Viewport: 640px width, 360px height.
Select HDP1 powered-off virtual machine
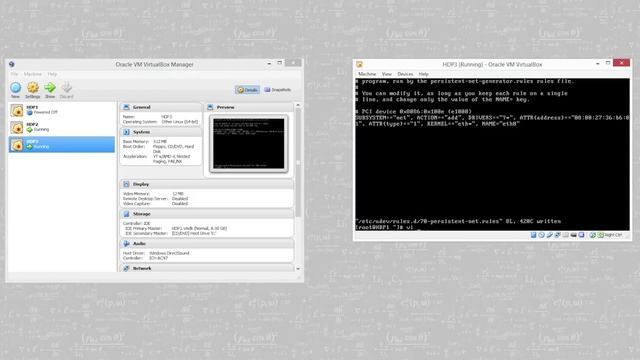pos(62,110)
